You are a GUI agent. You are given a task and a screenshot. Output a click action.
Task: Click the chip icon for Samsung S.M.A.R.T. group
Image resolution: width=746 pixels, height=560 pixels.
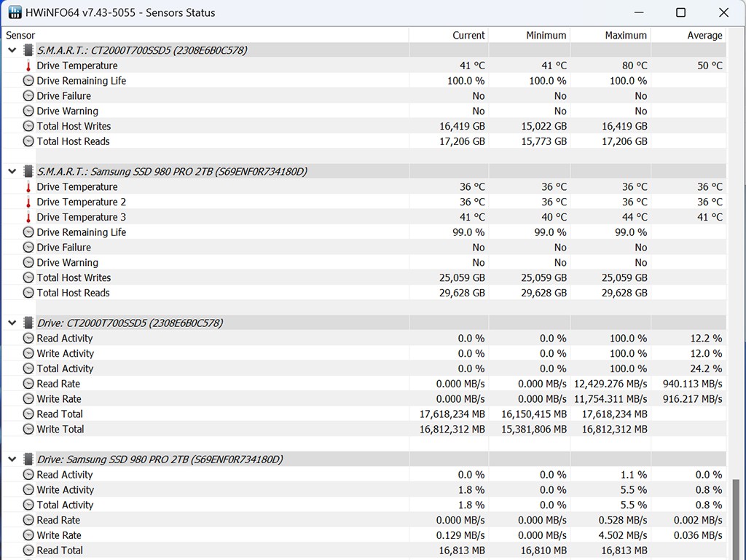tap(28, 171)
